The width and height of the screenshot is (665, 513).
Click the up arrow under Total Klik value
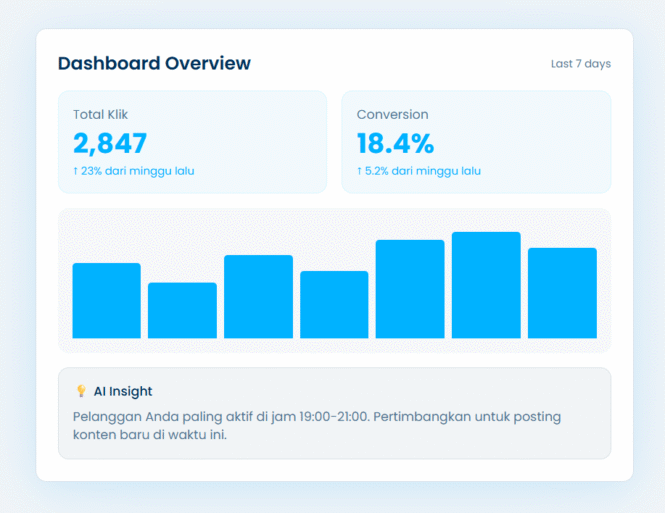pyautogui.click(x=75, y=171)
